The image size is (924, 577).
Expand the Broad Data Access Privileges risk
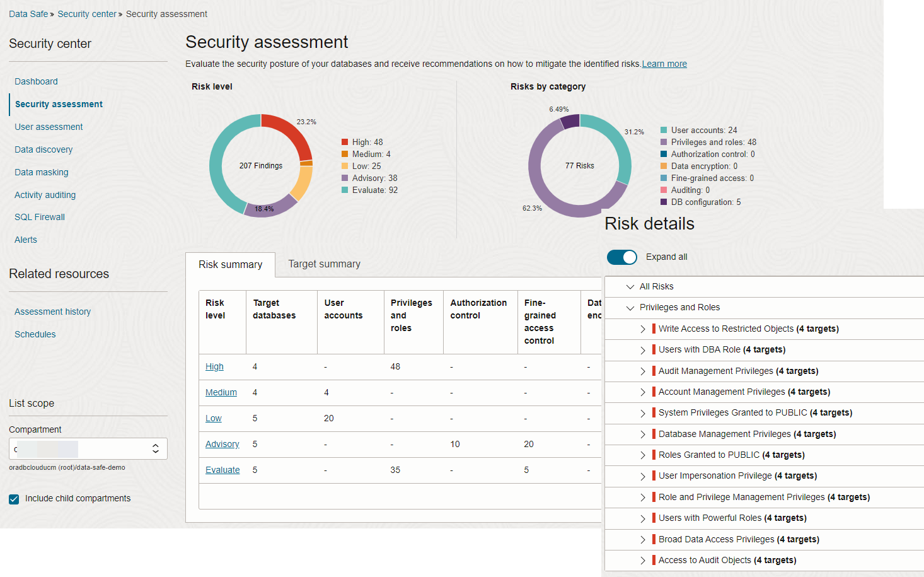(x=644, y=539)
